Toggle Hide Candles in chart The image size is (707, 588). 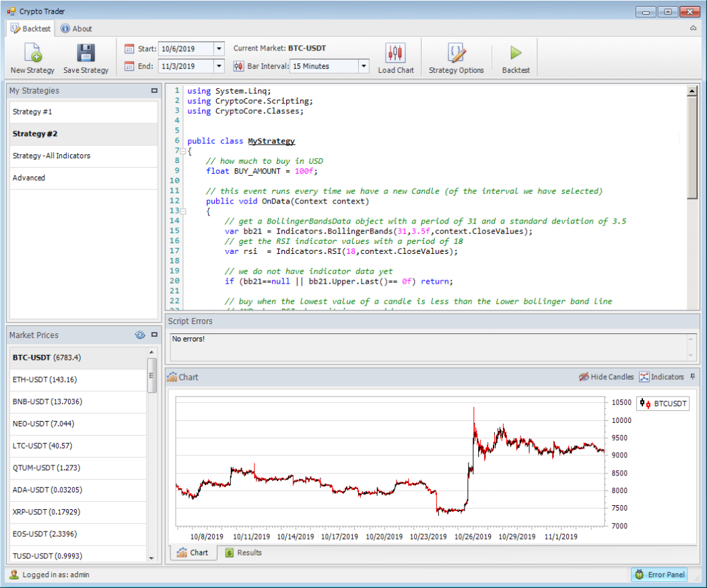(x=607, y=377)
